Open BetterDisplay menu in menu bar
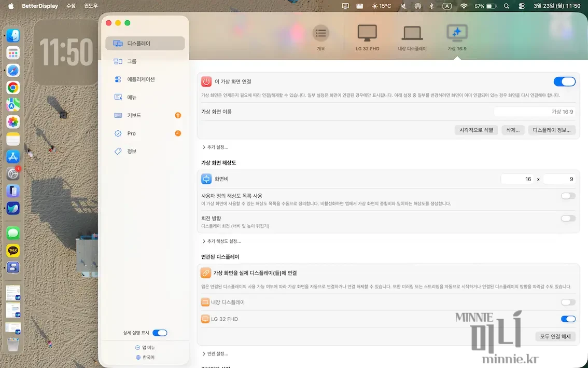This screenshot has height=368, width=588. 40,6
